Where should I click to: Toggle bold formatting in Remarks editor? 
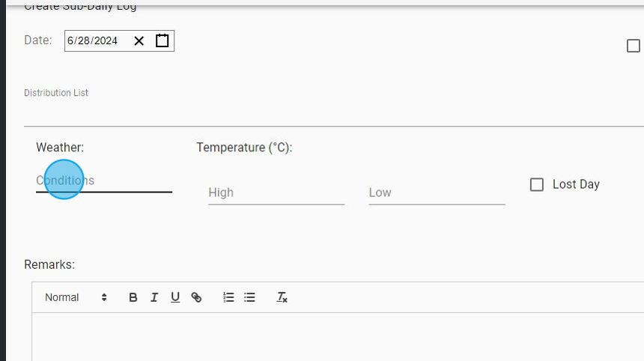pos(133,297)
